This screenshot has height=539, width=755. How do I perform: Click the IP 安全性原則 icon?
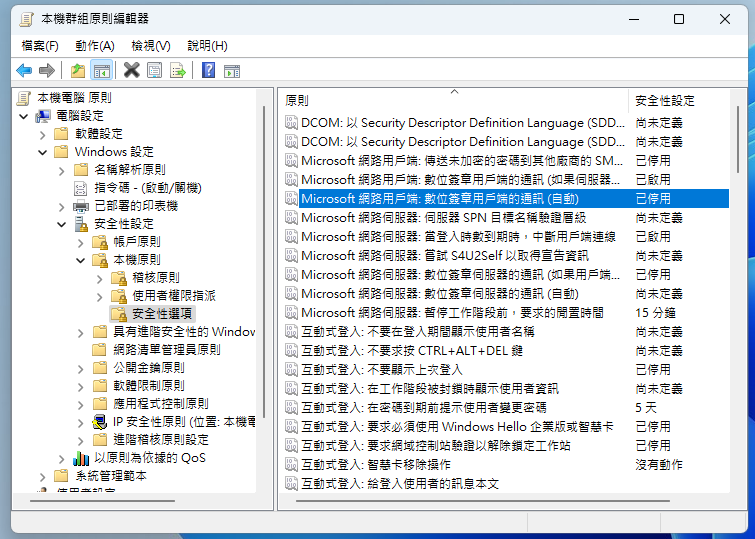(100, 422)
